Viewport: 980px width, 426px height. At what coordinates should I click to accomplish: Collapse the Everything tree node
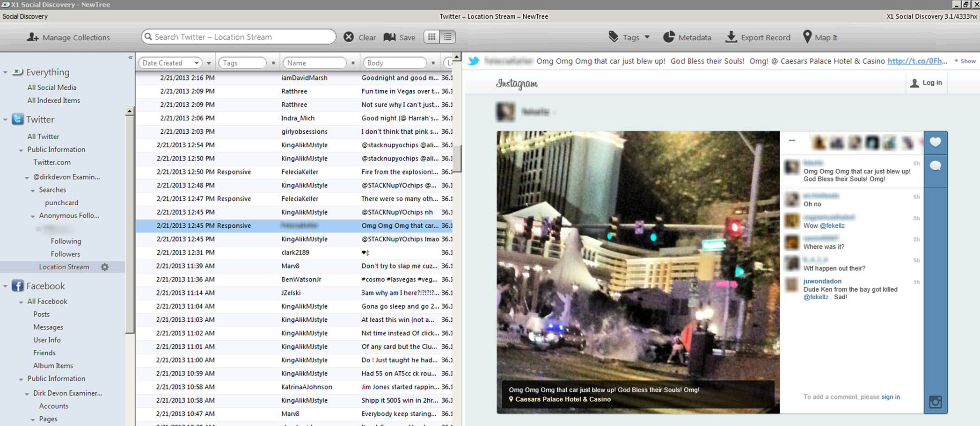click(5, 72)
